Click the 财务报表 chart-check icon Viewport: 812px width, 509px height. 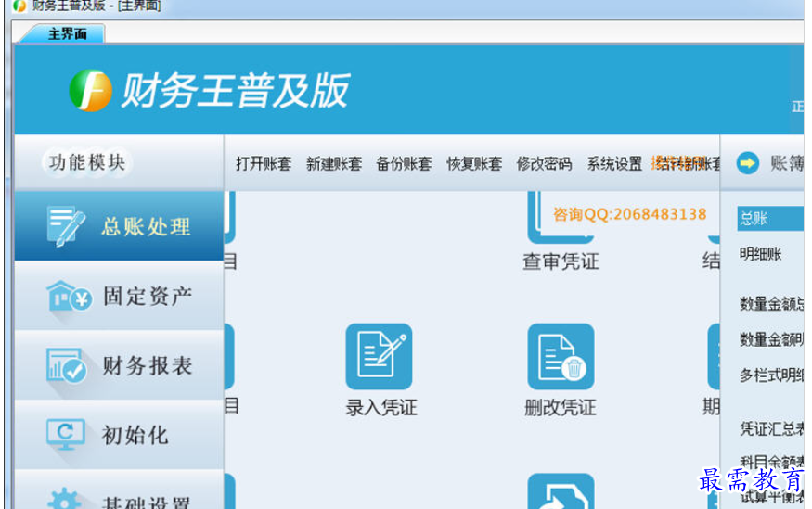tap(66, 365)
